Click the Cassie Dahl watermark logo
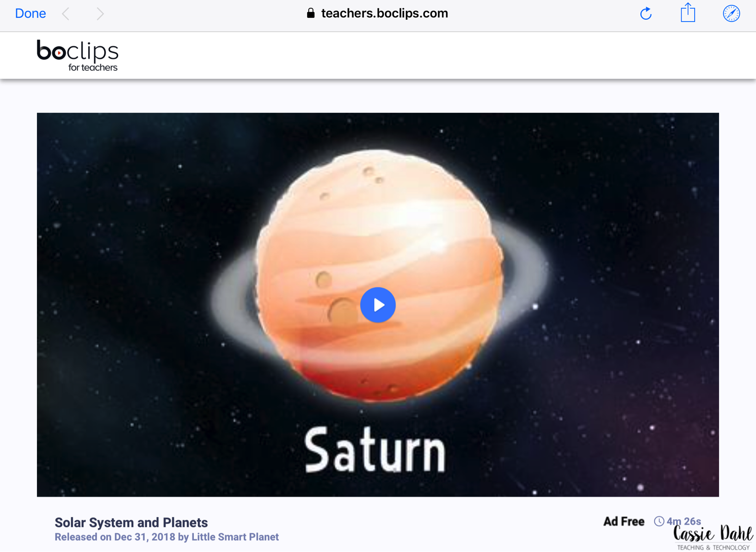Screen dimensions: 756x552 (x=713, y=538)
